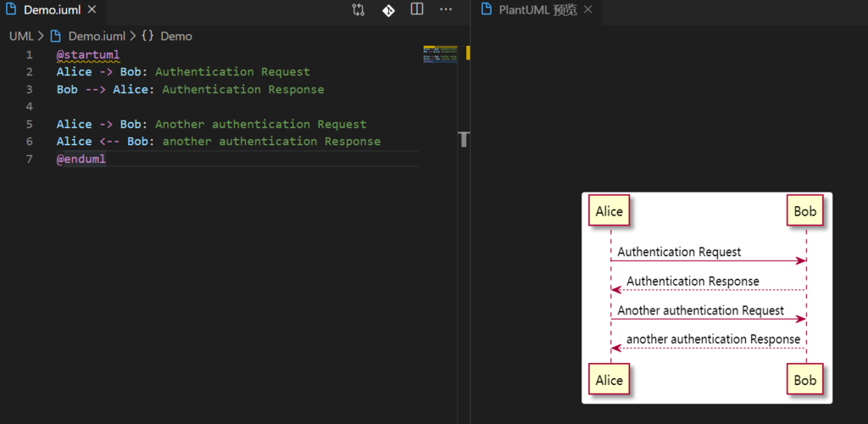Click the bottom Bob participant box in diagram

pyautogui.click(x=805, y=380)
